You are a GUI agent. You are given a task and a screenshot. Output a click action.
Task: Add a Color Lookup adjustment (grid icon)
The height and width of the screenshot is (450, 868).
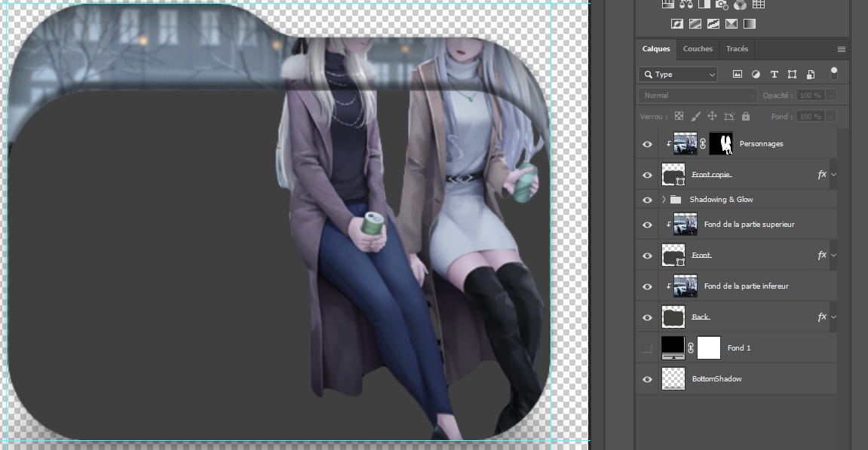[759, 5]
